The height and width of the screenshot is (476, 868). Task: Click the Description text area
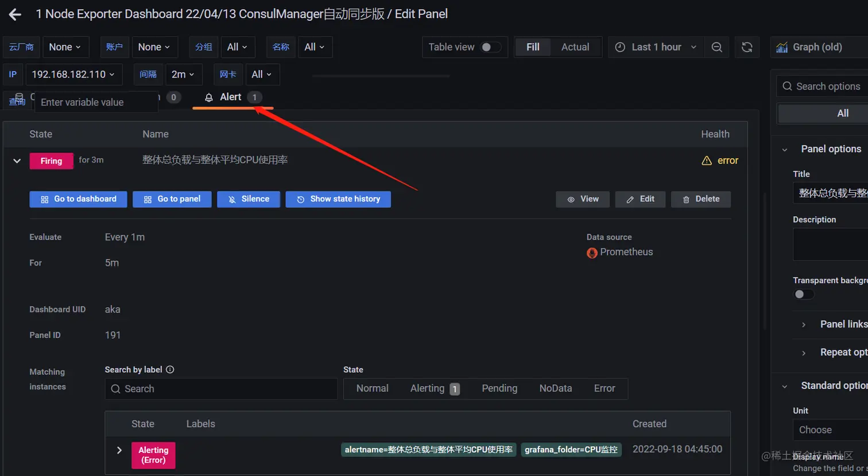[x=831, y=244]
